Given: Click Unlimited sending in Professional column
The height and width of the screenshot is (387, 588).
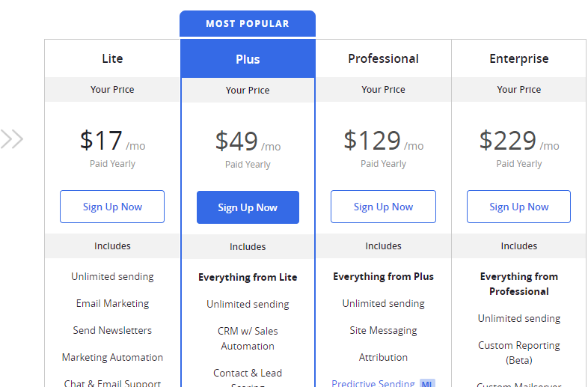Looking at the screenshot, I should pos(383,303).
